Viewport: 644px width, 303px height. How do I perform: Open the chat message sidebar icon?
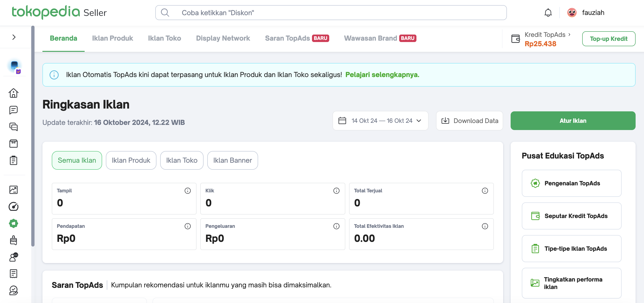pyautogui.click(x=14, y=110)
